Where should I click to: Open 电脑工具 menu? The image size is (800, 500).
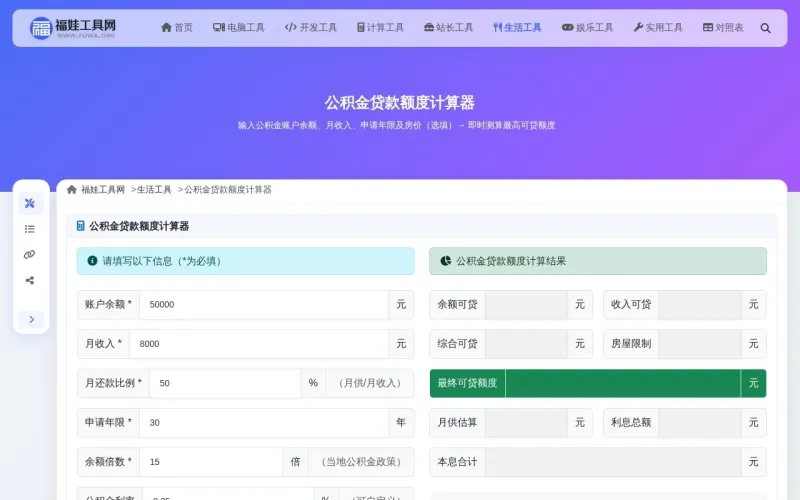tap(239, 28)
